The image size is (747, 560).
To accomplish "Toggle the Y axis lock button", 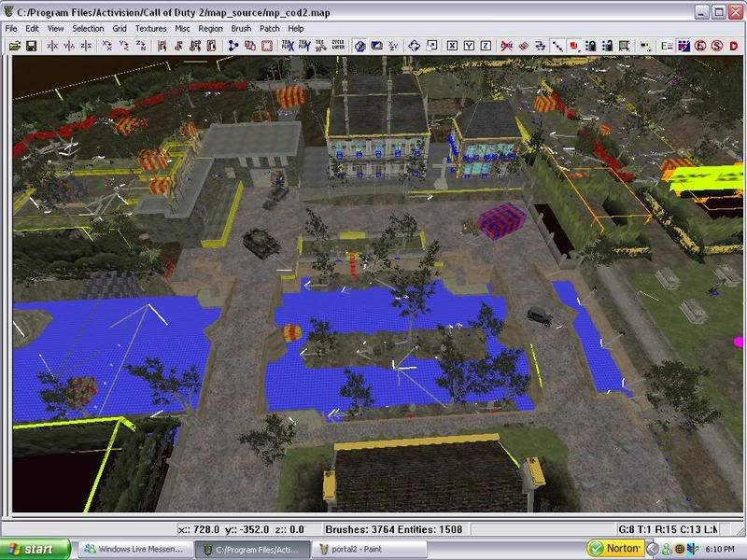I will tap(469, 45).
